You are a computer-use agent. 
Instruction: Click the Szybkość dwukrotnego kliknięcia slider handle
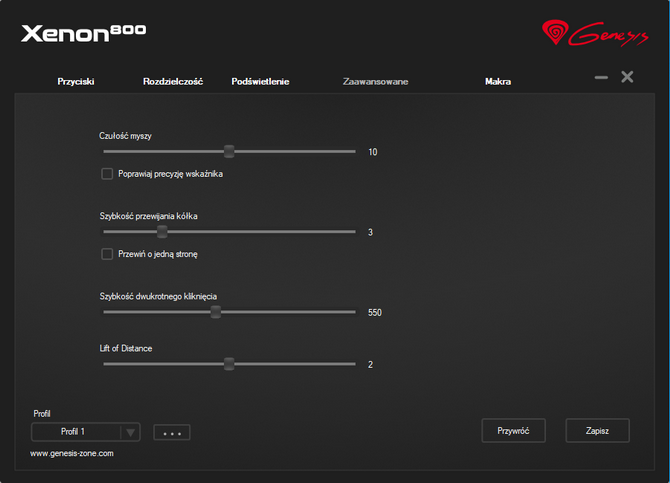[x=216, y=312]
